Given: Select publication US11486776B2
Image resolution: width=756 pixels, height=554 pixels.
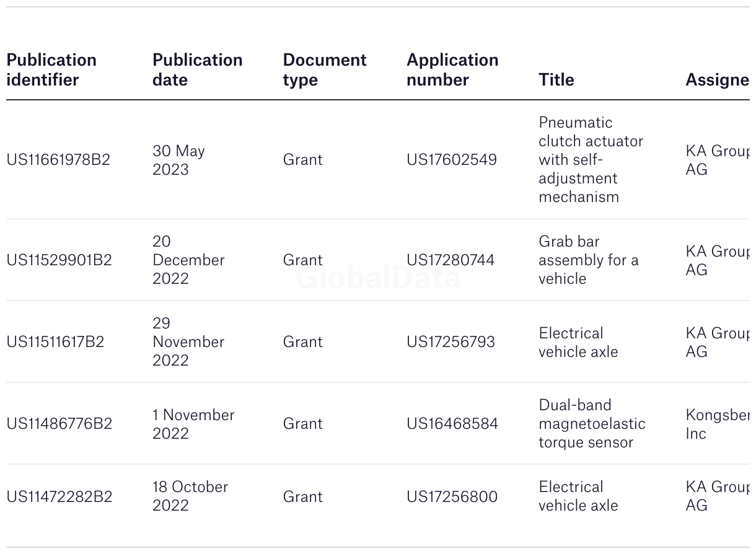Looking at the screenshot, I should tap(59, 423).
